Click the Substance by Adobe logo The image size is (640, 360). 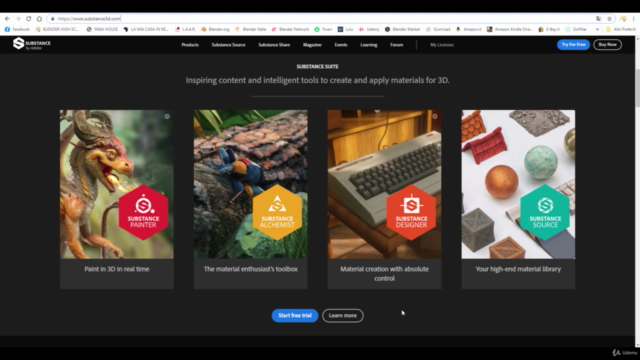[x=32, y=44]
